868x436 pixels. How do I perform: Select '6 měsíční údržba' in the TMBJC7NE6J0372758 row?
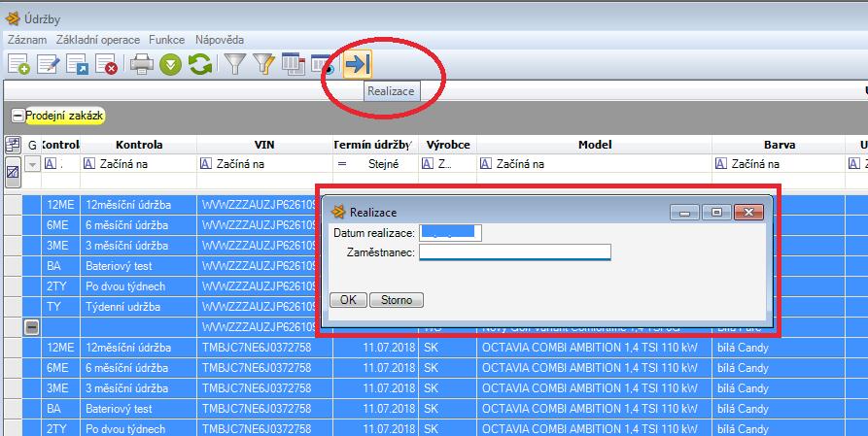138,368
